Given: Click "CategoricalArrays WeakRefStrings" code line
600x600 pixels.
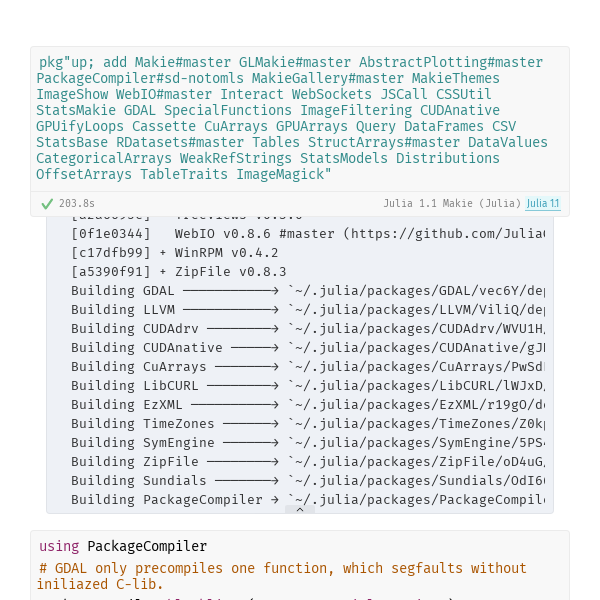Looking at the screenshot, I should point(268,158).
